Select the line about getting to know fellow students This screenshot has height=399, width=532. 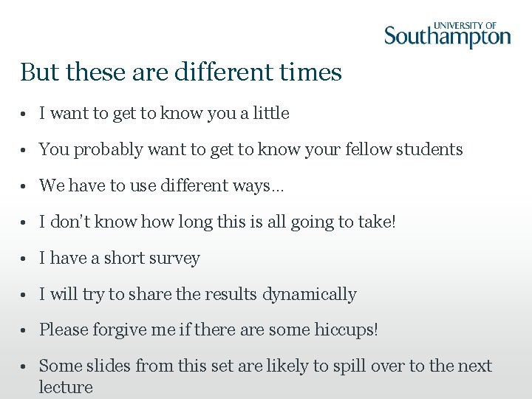[x=250, y=149]
